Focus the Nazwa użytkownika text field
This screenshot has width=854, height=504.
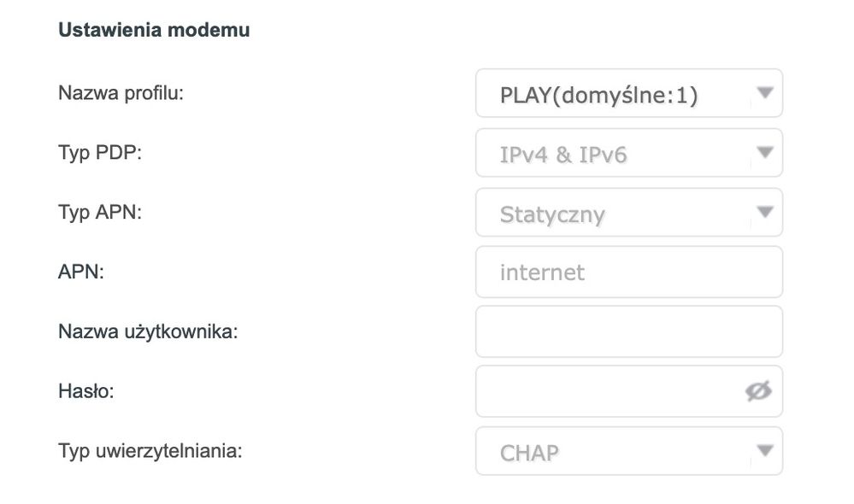point(628,331)
